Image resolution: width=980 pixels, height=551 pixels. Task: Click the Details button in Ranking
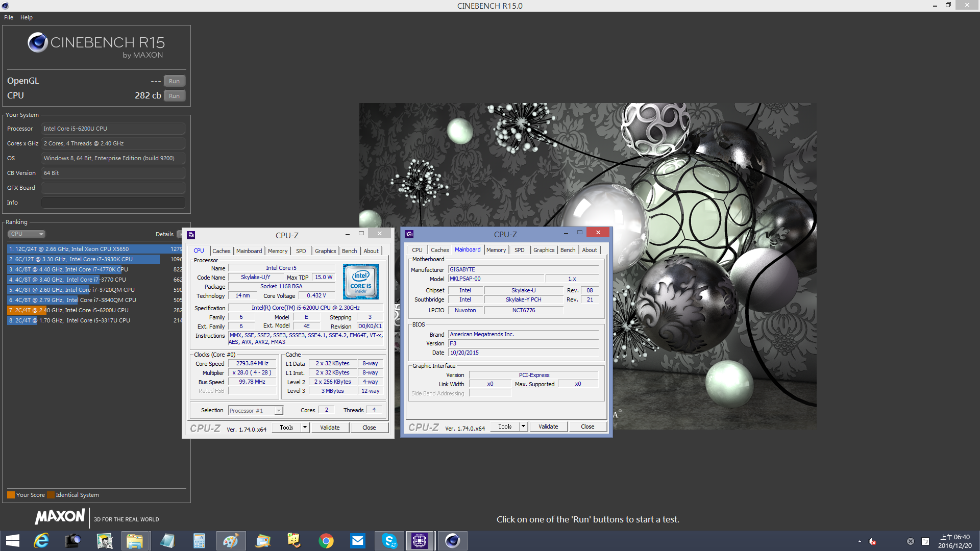[x=164, y=234]
